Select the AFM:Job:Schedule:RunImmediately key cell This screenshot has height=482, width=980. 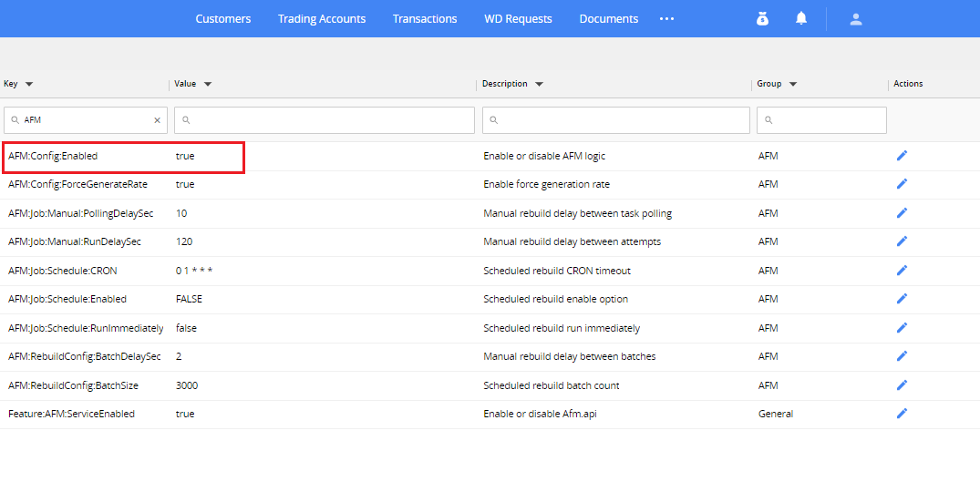[86, 328]
